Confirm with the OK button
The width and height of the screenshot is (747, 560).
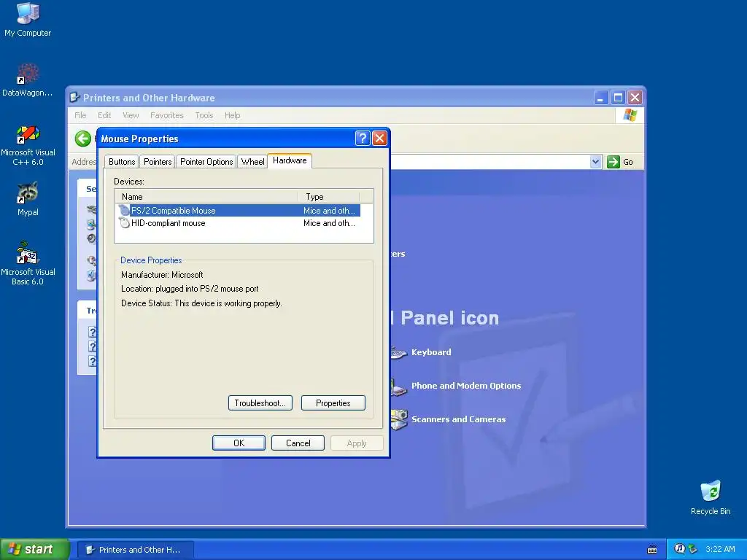[239, 443]
